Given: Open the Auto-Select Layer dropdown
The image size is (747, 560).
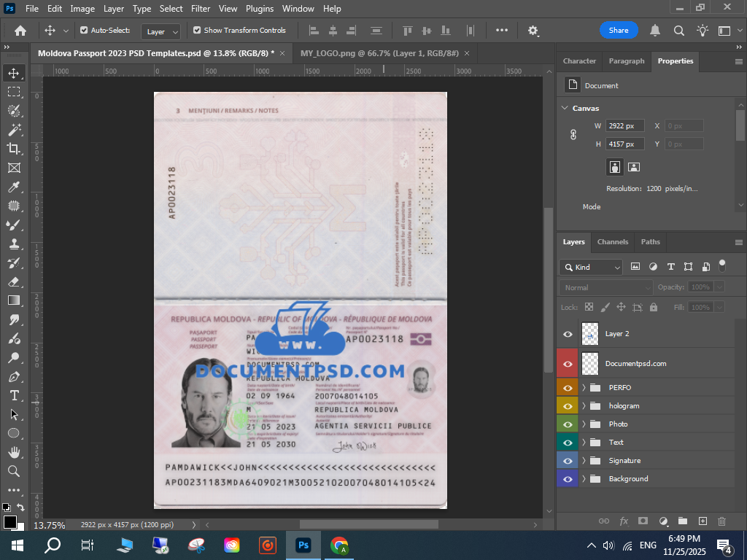Looking at the screenshot, I should tap(163, 31).
